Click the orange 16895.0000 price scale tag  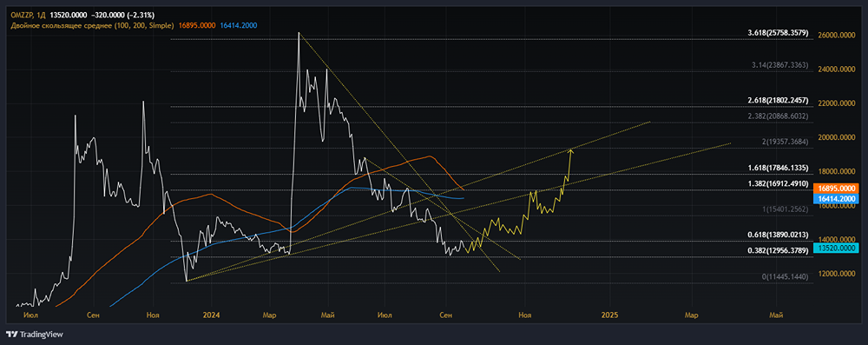(x=835, y=189)
